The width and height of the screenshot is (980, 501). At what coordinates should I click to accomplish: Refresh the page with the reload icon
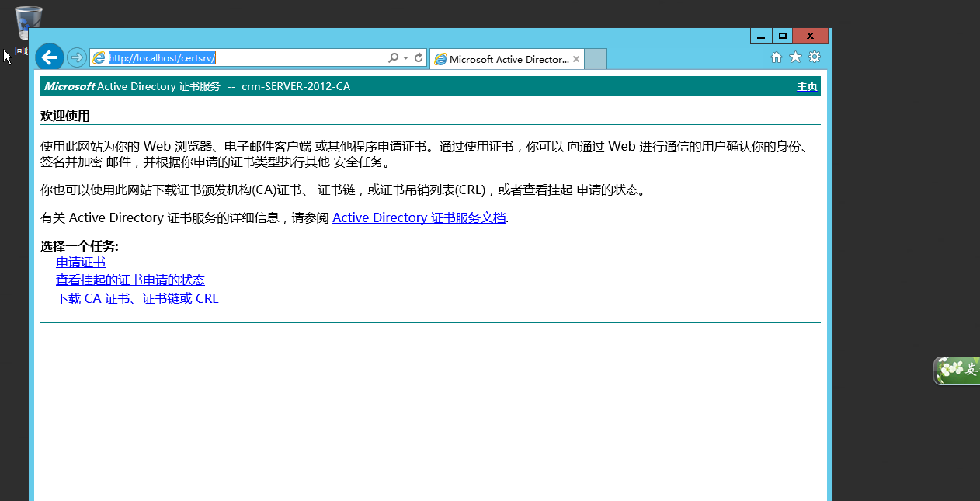419,57
